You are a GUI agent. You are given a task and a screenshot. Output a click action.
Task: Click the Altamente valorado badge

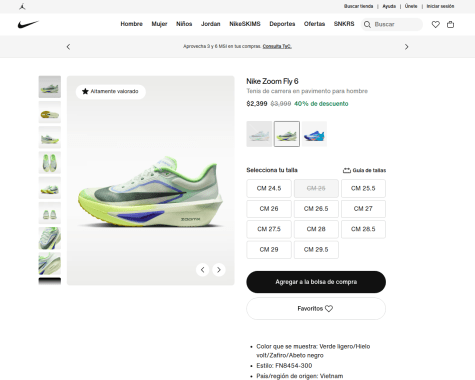111,91
